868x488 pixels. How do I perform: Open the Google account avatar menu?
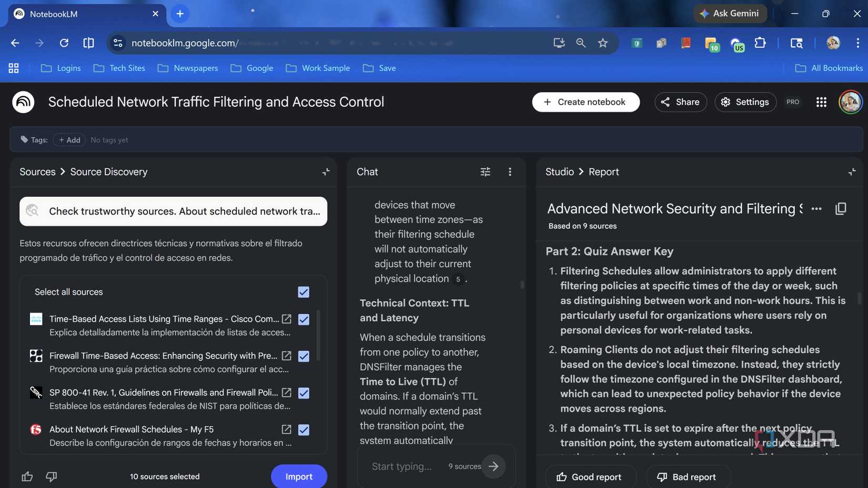coord(850,102)
